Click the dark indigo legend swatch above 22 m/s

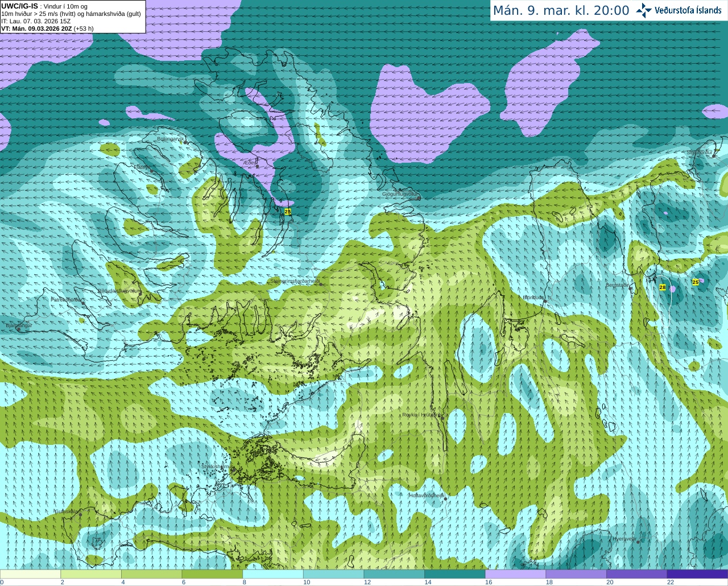pyautogui.click(x=697, y=573)
